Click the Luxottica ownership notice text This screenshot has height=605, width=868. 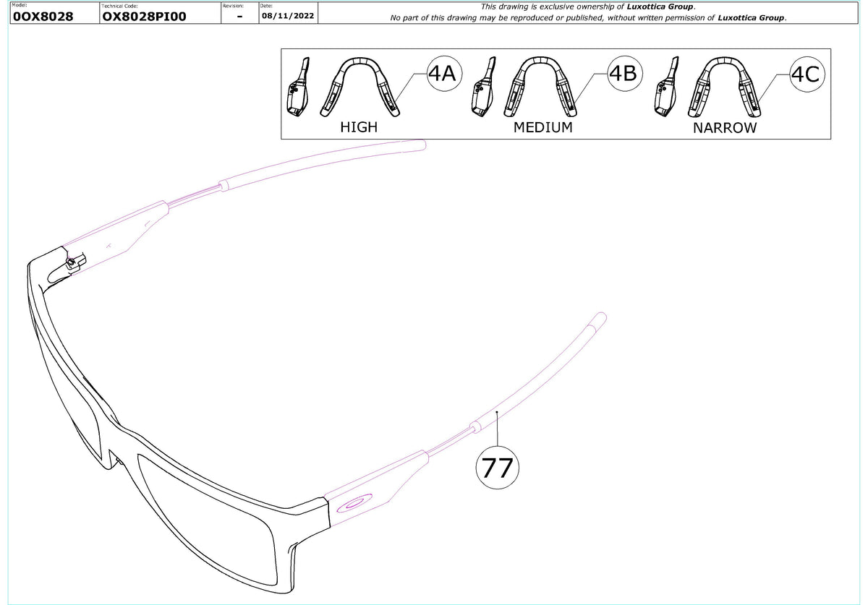(587, 12)
